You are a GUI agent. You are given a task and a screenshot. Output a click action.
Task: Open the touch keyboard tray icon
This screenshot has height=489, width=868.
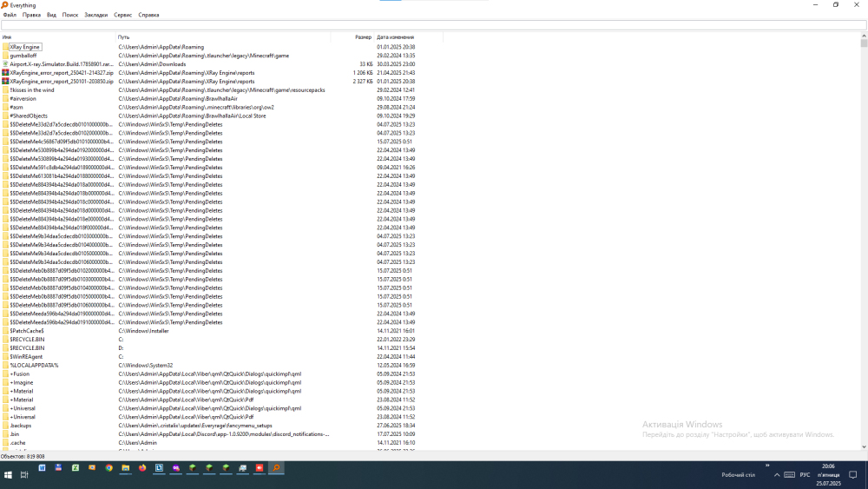point(789,474)
